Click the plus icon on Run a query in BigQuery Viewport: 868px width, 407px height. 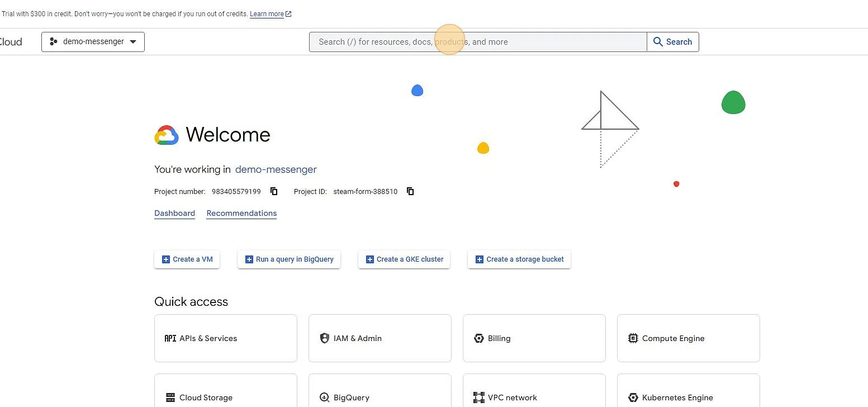click(x=249, y=259)
